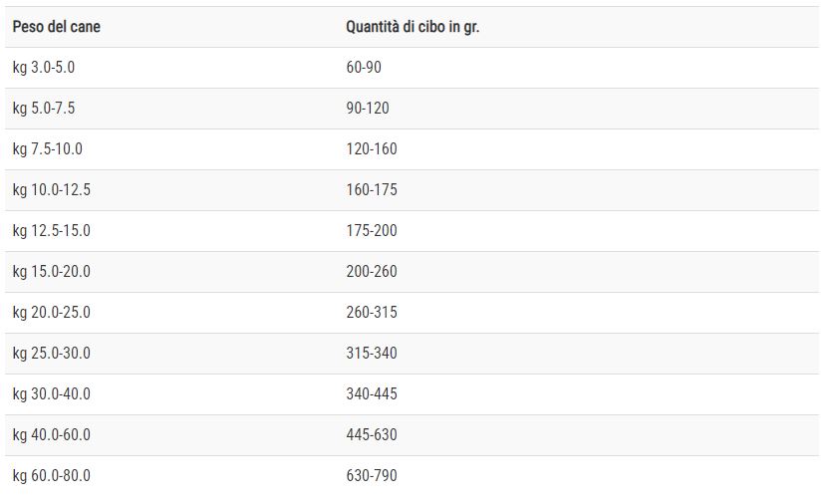Select the 'kg 10.0-12.5' weight cell

pyautogui.click(x=51, y=190)
